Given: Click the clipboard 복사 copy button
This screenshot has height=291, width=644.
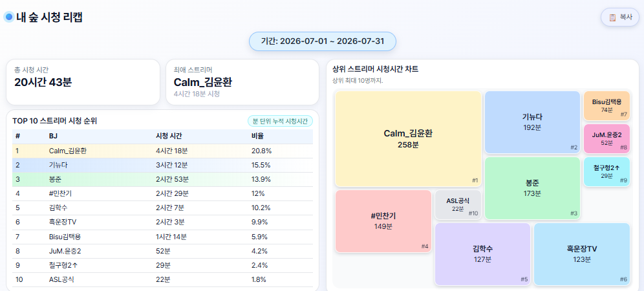Looking at the screenshot, I should (620, 17).
